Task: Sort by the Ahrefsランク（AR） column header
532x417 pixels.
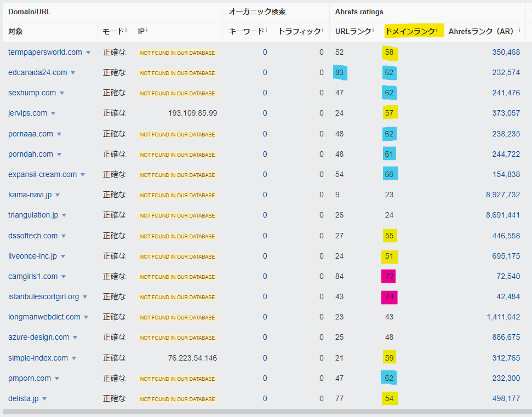Action: [x=481, y=31]
